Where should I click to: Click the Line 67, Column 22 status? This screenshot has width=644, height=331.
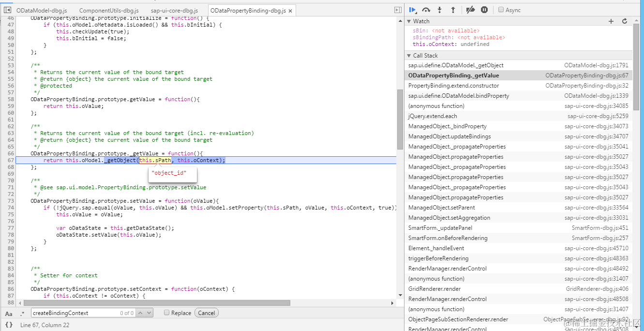[45, 325]
